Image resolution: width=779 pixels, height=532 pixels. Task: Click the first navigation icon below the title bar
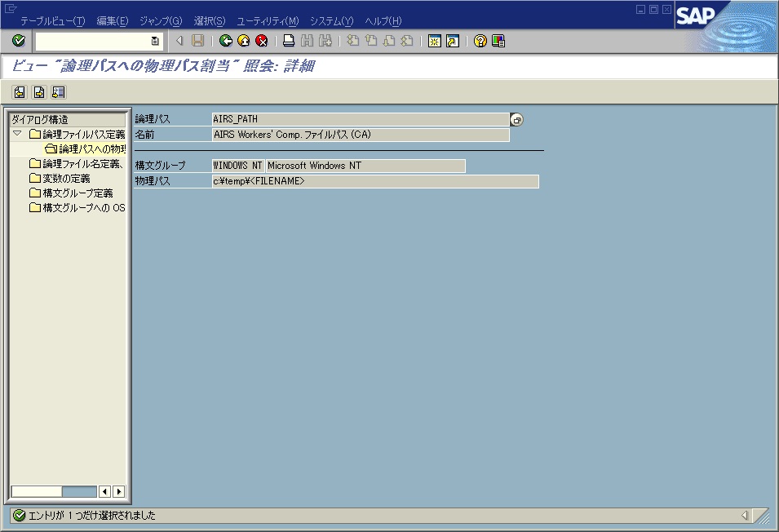click(x=20, y=91)
